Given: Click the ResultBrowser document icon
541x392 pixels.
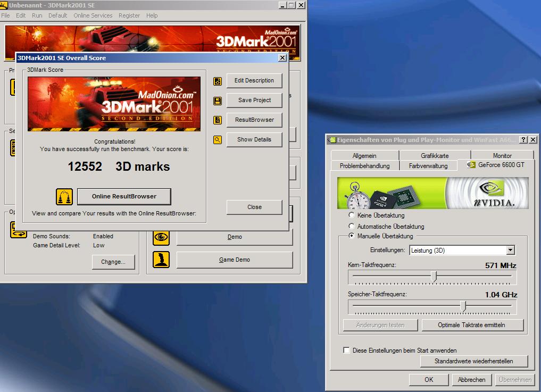Looking at the screenshot, I should (218, 120).
